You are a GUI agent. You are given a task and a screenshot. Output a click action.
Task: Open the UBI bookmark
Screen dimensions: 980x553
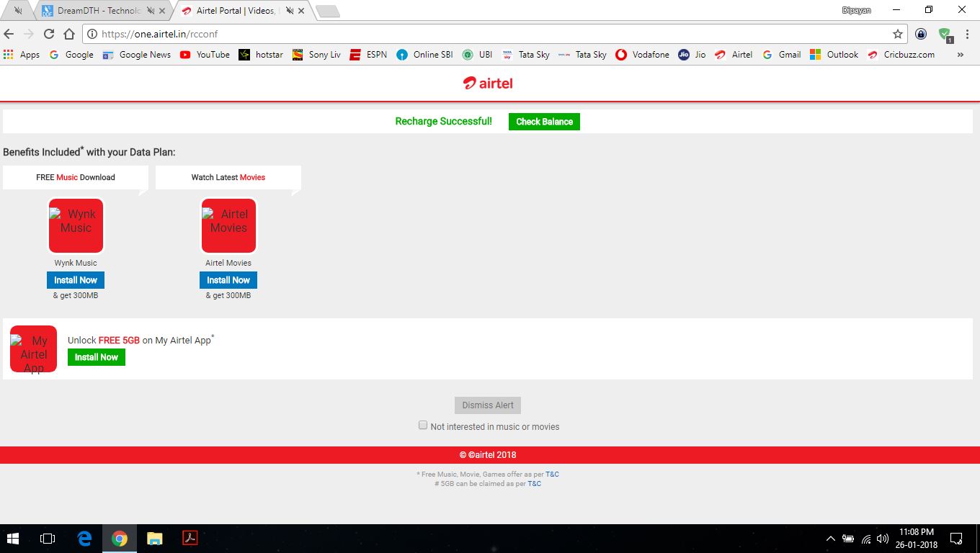478,55
